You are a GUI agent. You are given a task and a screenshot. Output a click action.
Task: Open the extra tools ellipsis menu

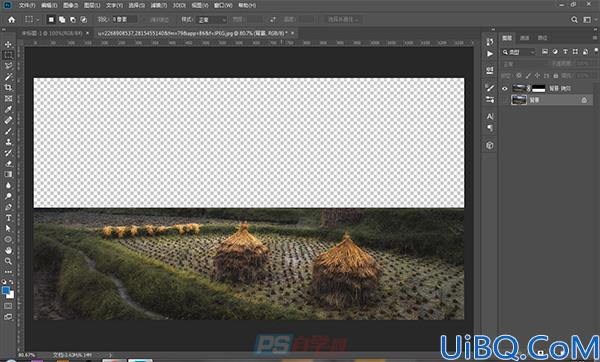tap(8, 272)
